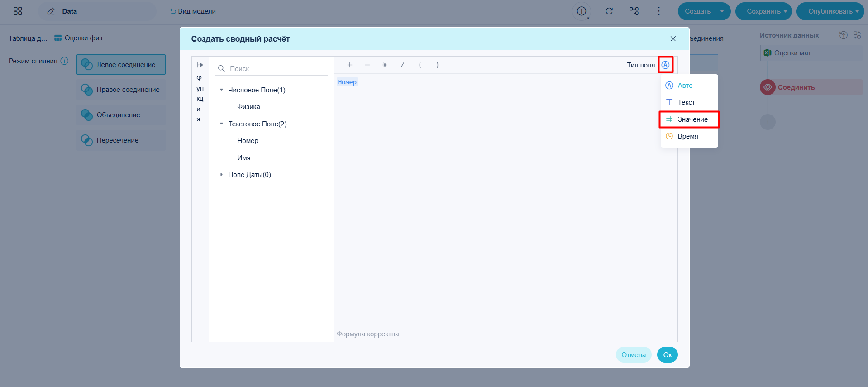This screenshot has width=868, height=387.
Task: Collapse the Числовое Поле(1) group
Action: [221, 90]
